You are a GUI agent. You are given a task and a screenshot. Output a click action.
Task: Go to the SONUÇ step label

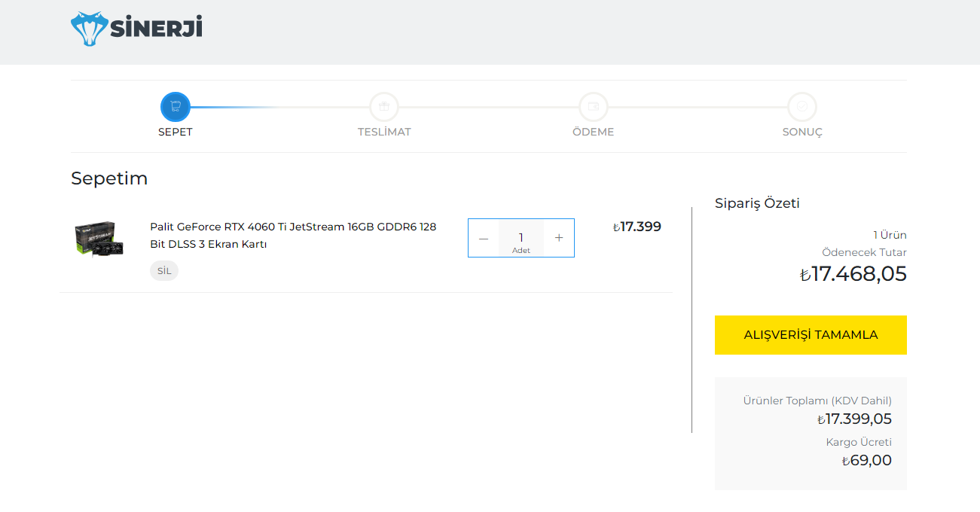click(x=802, y=132)
